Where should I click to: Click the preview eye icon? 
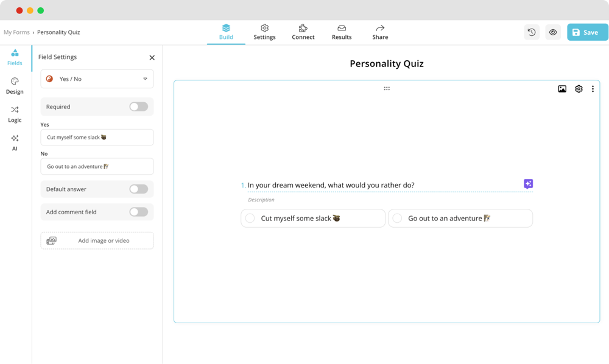[553, 32]
